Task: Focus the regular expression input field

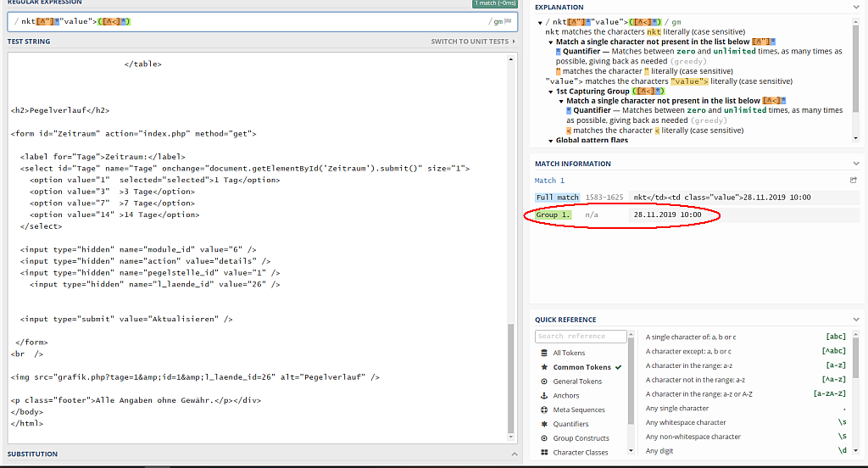Action: pos(263,21)
